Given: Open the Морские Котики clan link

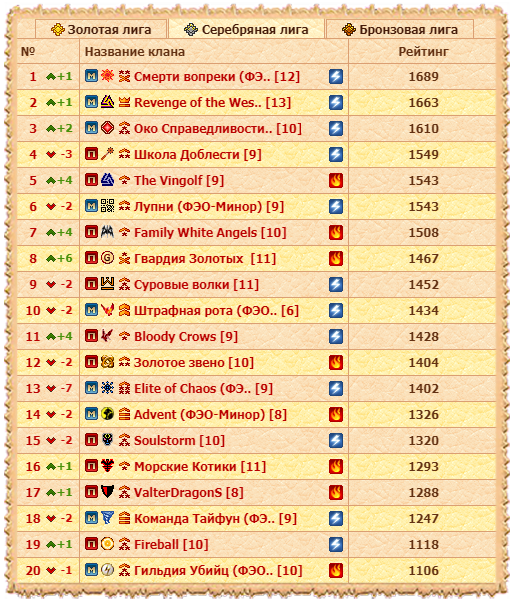Looking at the screenshot, I should click(x=200, y=466).
